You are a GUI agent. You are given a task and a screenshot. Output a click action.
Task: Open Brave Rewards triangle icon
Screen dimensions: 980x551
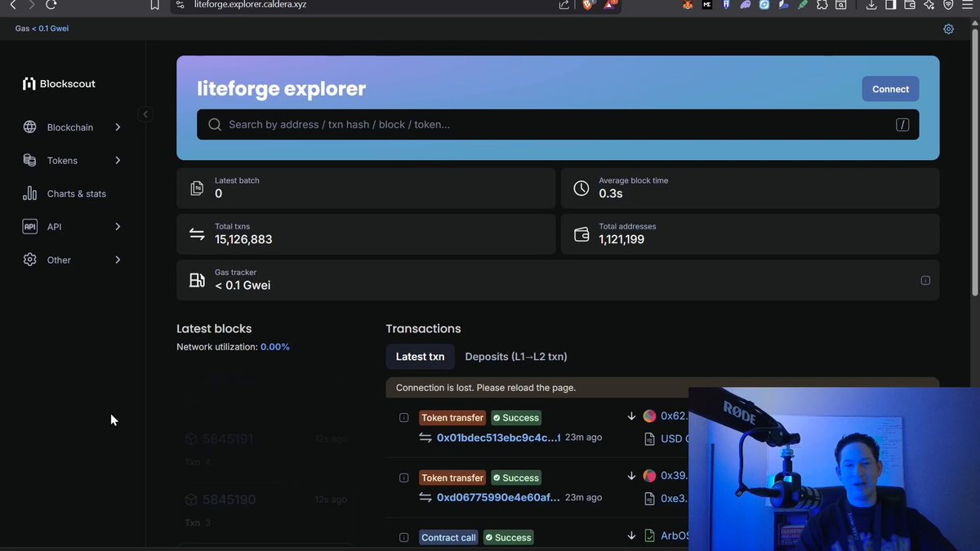(x=609, y=4)
